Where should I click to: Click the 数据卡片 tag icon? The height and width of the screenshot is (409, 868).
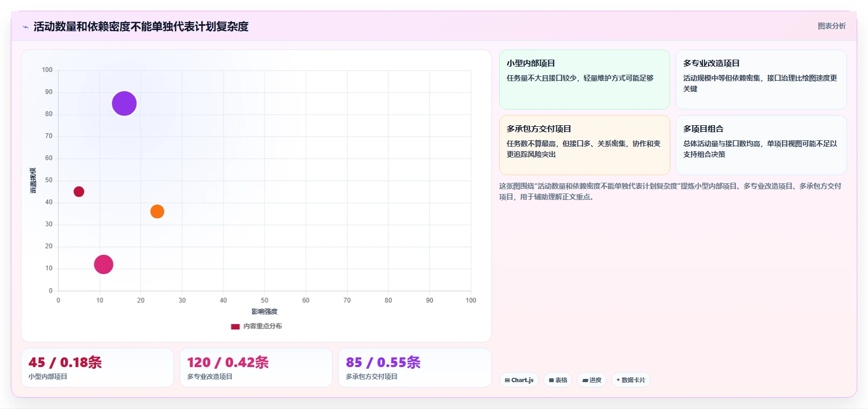click(618, 380)
